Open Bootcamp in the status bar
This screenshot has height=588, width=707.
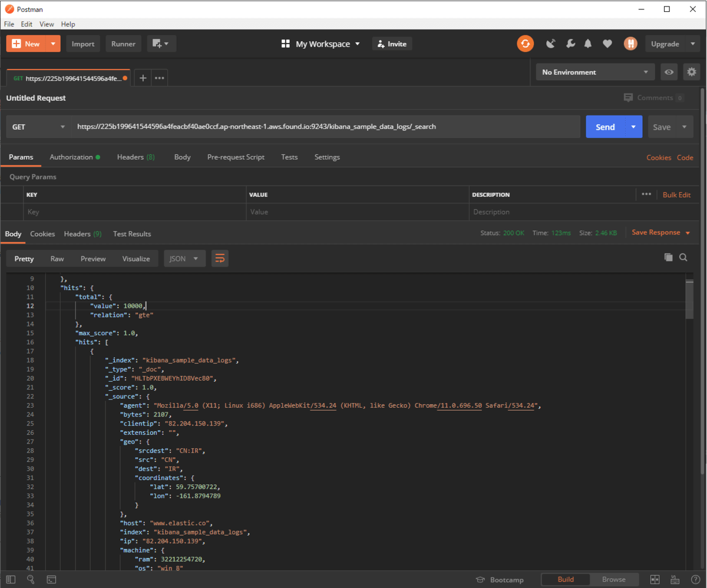(x=500, y=580)
